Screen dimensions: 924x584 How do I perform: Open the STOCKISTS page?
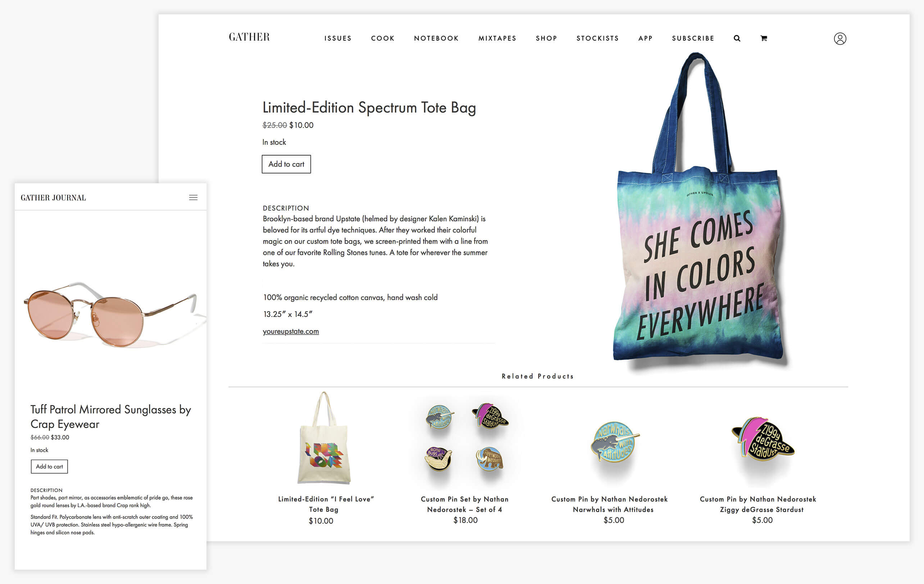(x=597, y=38)
